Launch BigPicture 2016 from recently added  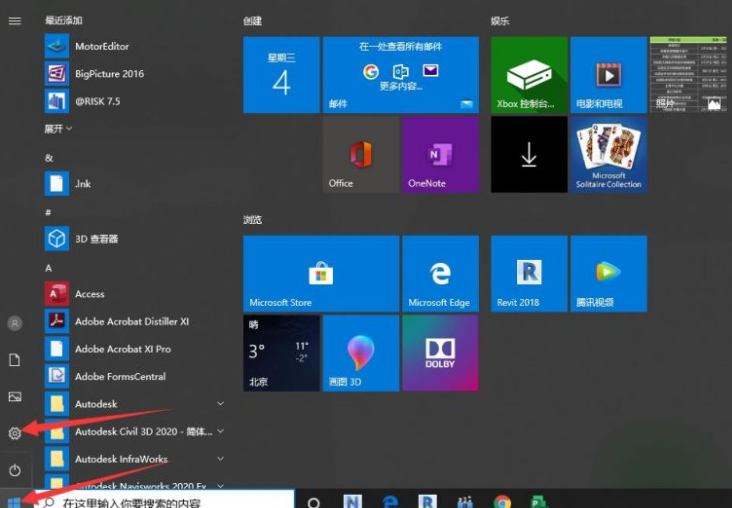coord(135,74)
